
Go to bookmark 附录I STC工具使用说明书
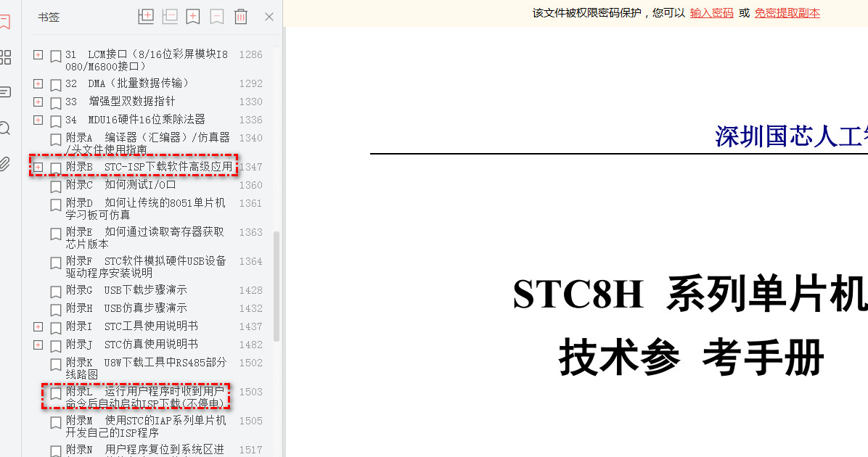coord(132,326)
